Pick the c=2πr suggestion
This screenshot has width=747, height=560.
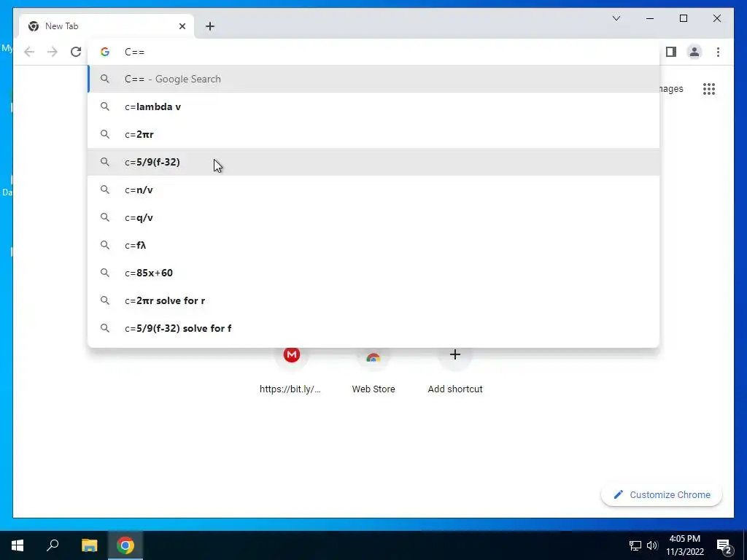click(373, 134)
